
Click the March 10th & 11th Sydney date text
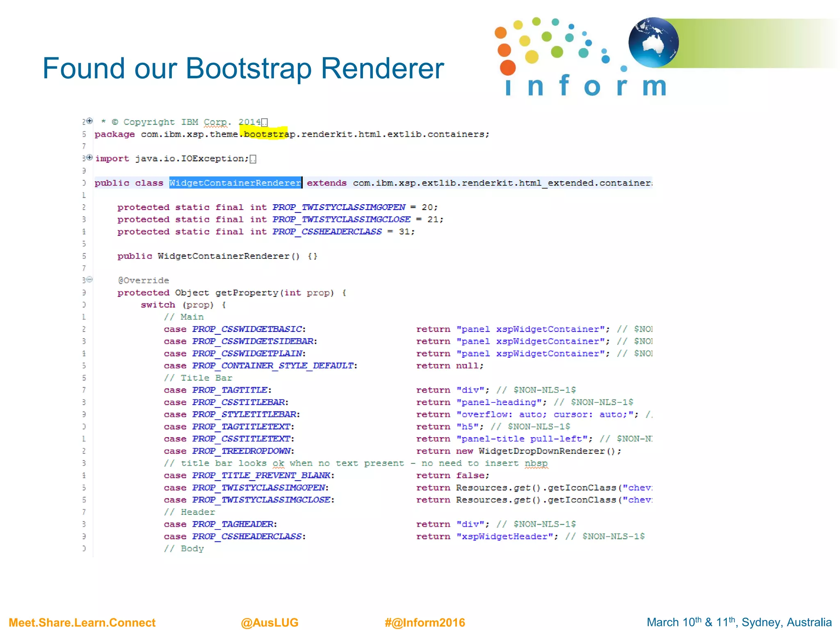click(x=739, y=622)
